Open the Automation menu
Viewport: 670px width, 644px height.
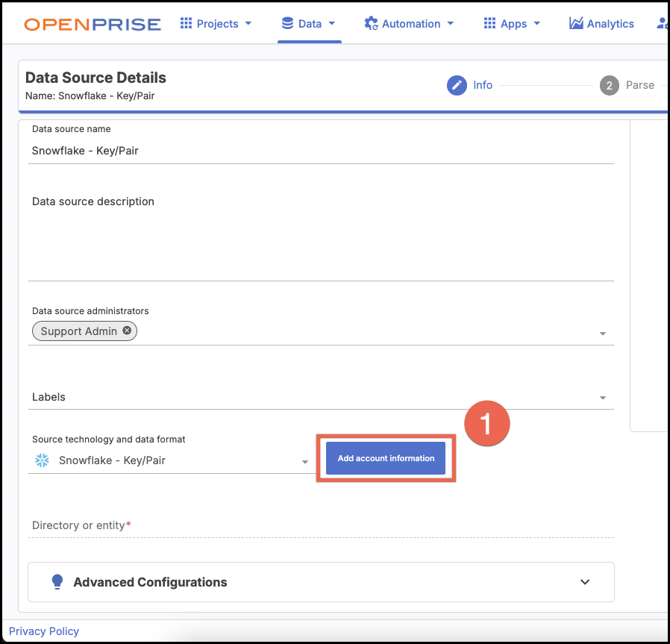pyautogui.click(x=409, y=23)
